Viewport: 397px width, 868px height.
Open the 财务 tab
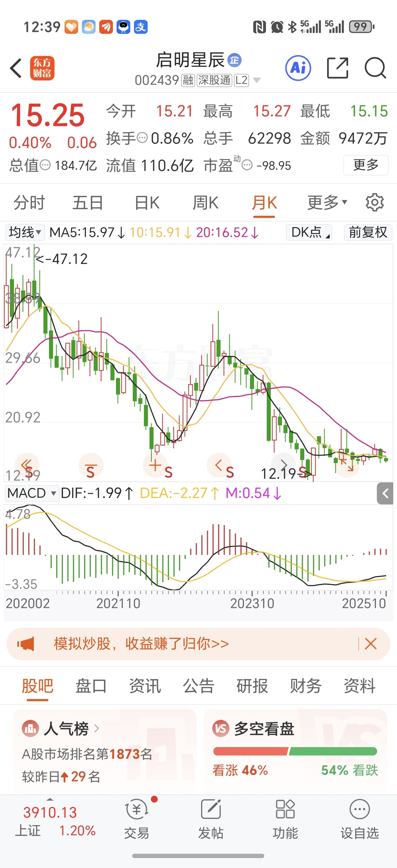[x=306, y=686]
